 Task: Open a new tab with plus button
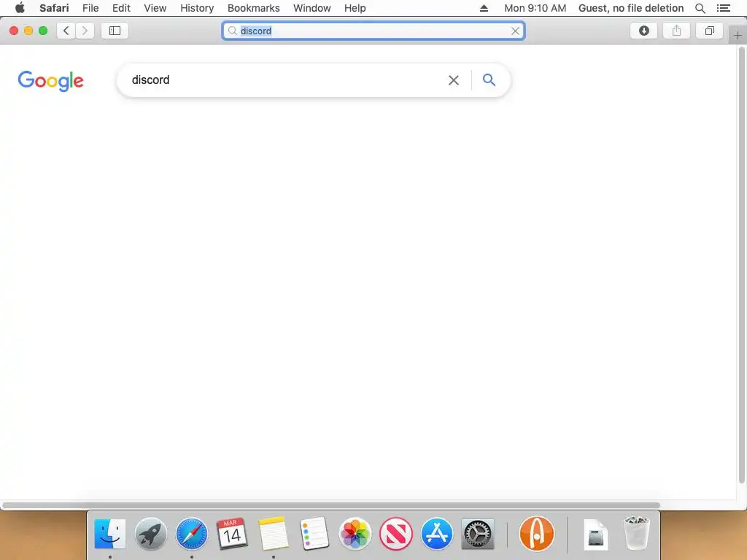(738, 35)
